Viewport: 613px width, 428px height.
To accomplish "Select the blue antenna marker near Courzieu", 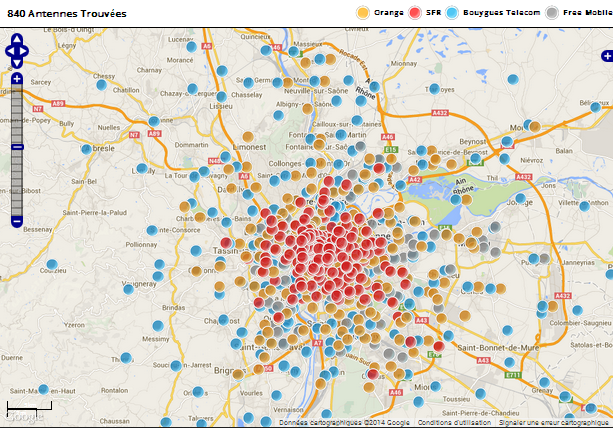I will (x=52, y=265).
